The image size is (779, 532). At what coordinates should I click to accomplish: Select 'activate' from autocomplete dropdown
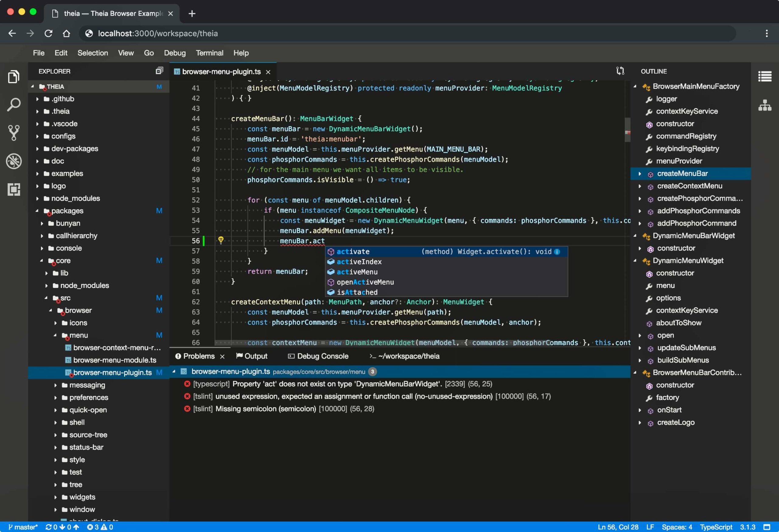[353, 251]
